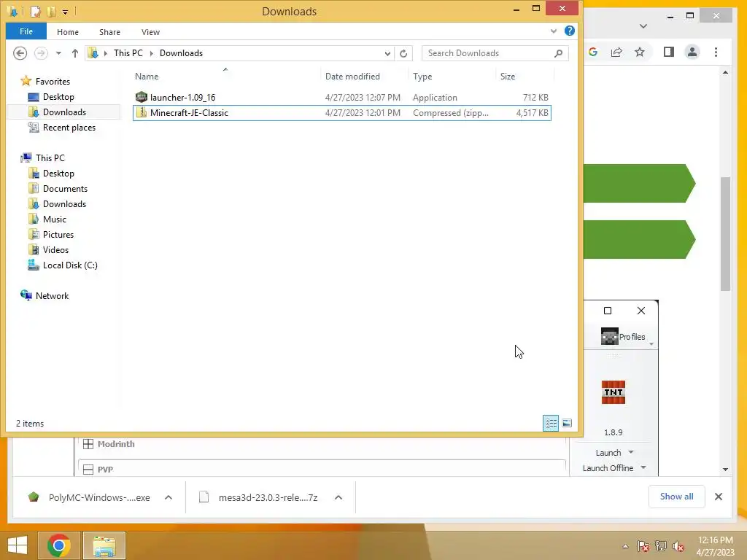The image size is (747, 560).
Task: Switch to details view layout
Action: coord(551,423)
